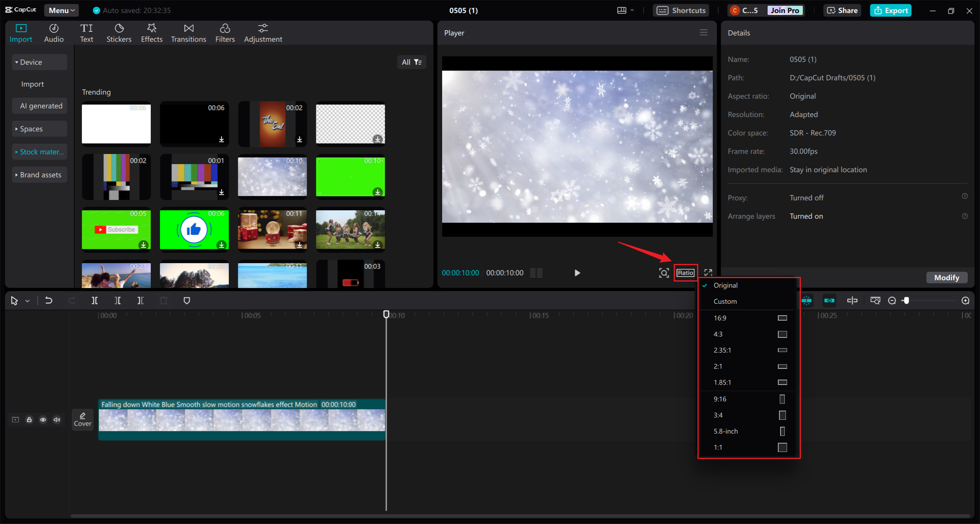Open the Stickers panel
The width and height of the screenshot is (980, 524).
pos(119,32)
